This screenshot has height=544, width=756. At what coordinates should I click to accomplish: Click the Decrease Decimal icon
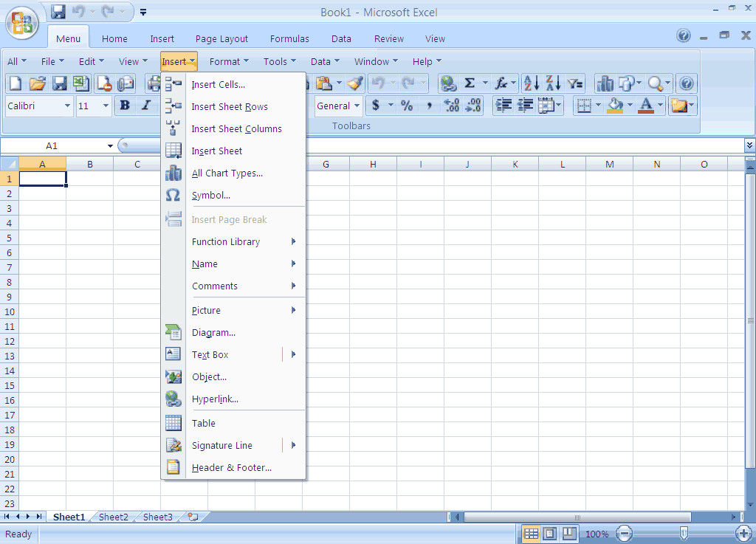[x=473, y=106]
